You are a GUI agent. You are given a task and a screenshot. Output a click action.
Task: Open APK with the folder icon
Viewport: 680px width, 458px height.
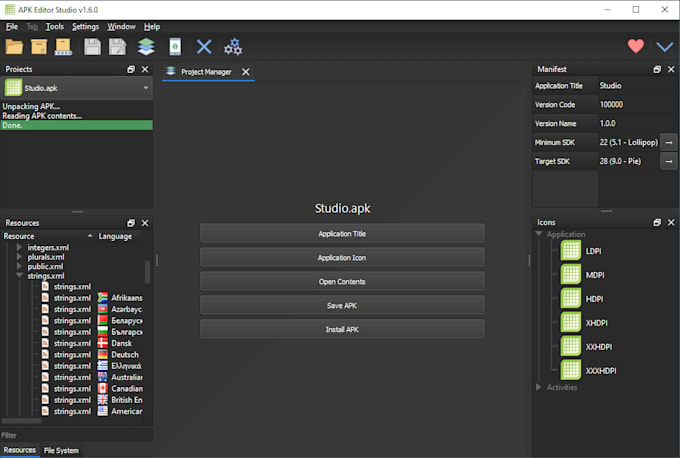[x=14, y=46]
